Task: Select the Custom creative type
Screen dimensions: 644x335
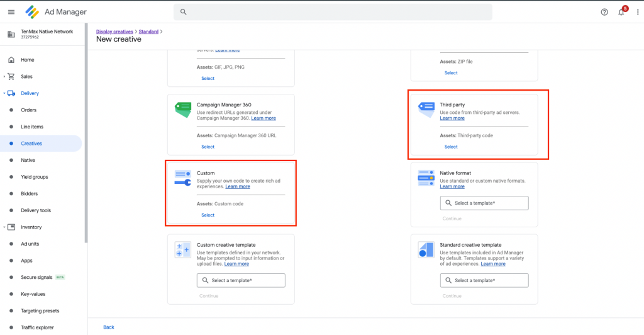Action: coord(208,215)
